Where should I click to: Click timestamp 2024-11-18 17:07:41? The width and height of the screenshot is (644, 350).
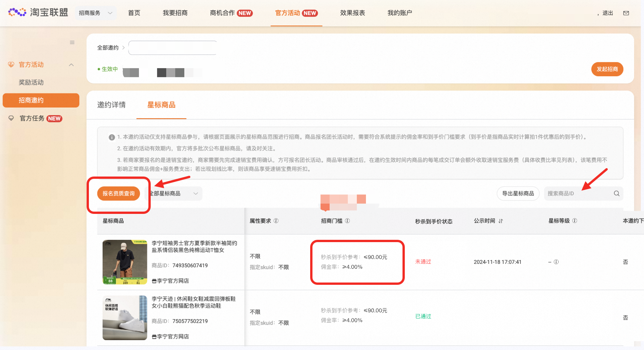click(497, 262)
